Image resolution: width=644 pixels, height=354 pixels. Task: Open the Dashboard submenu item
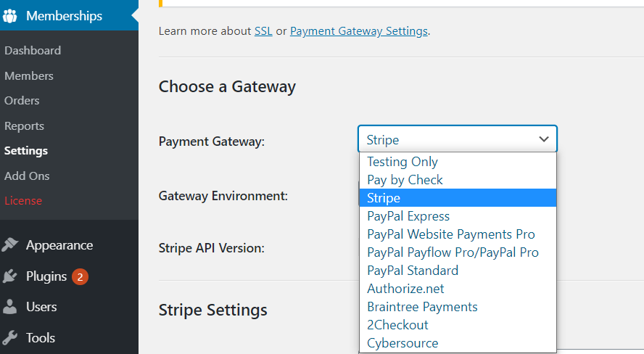pyautogui.click(x=33, y=51)
